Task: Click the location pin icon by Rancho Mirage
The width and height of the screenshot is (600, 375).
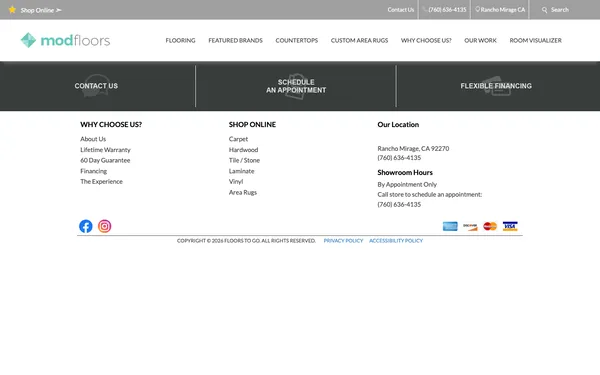Action: [x=478, y=9]
